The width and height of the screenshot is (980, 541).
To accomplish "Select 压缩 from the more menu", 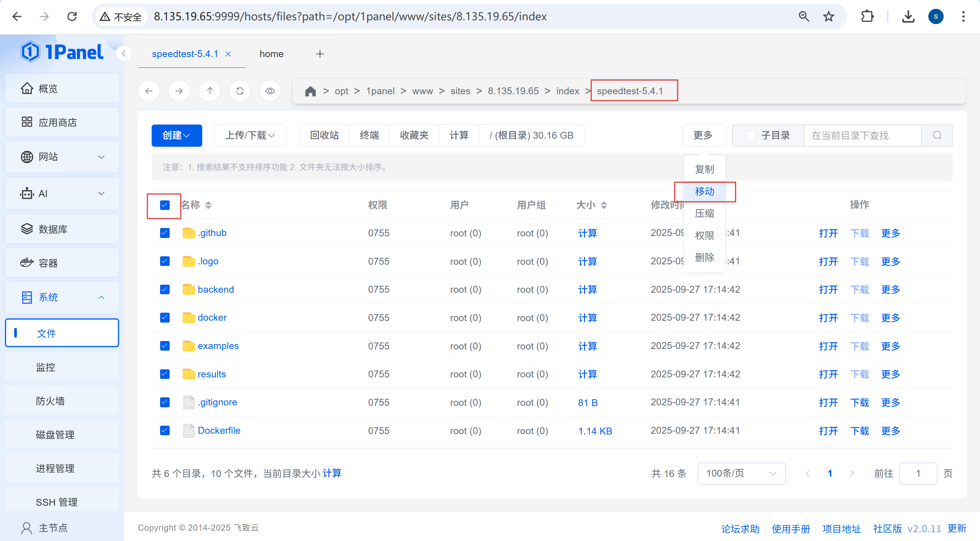I will coord(704,213).
